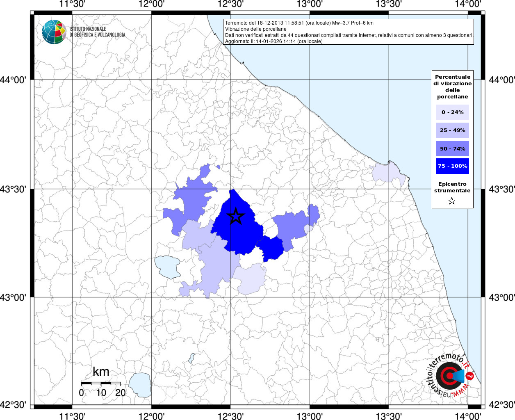
Task: Click the 'Vibrazione delle porcellane' subtitle
Action: coord(256,29)
